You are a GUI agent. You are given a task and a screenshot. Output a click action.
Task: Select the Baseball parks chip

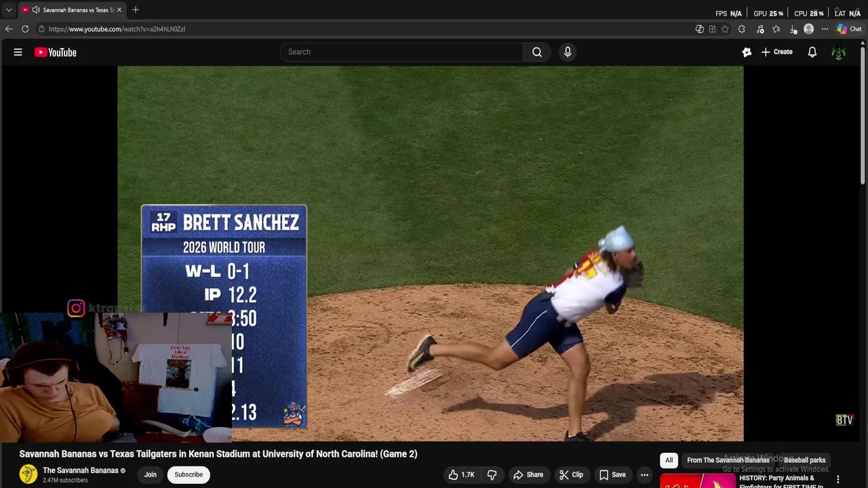(x=805, y=460)
